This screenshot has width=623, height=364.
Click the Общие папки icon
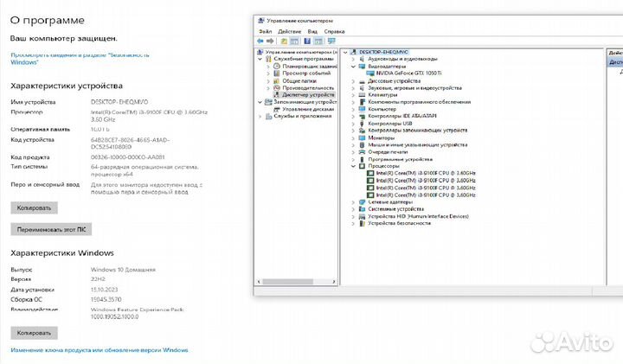pos(277,80)
